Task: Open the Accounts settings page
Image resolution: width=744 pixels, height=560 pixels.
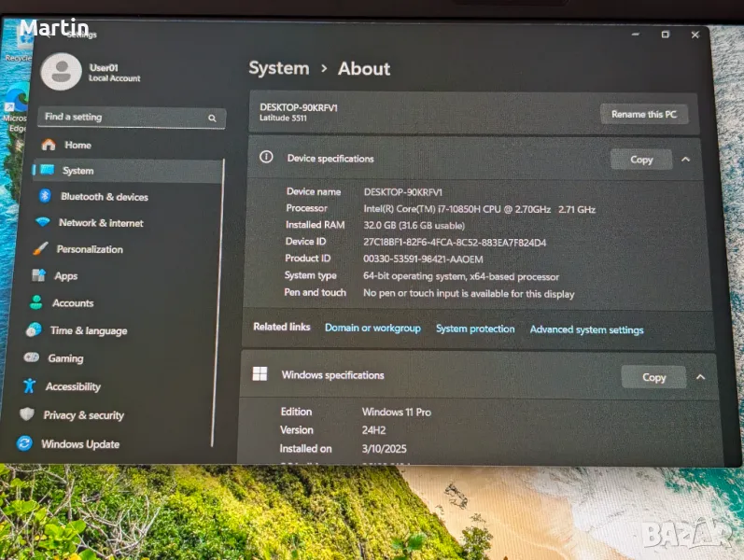Action: point(72,303)
